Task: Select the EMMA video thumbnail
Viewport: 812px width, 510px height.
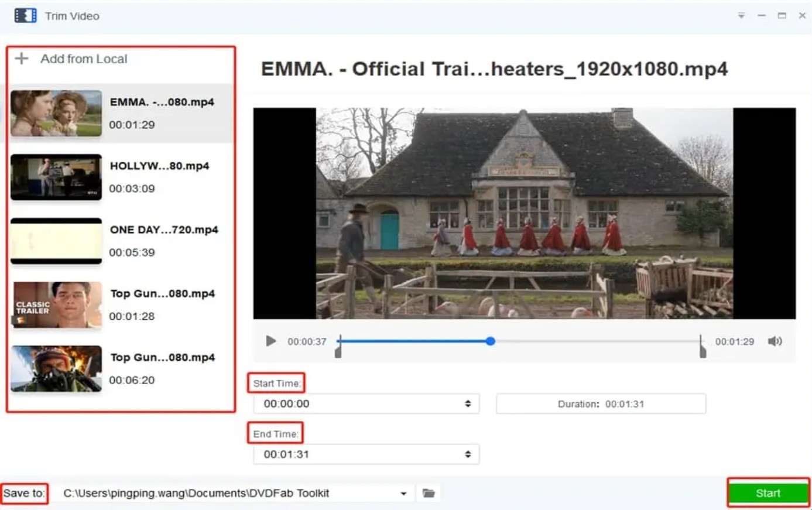Action: click(x=56, y=113)
